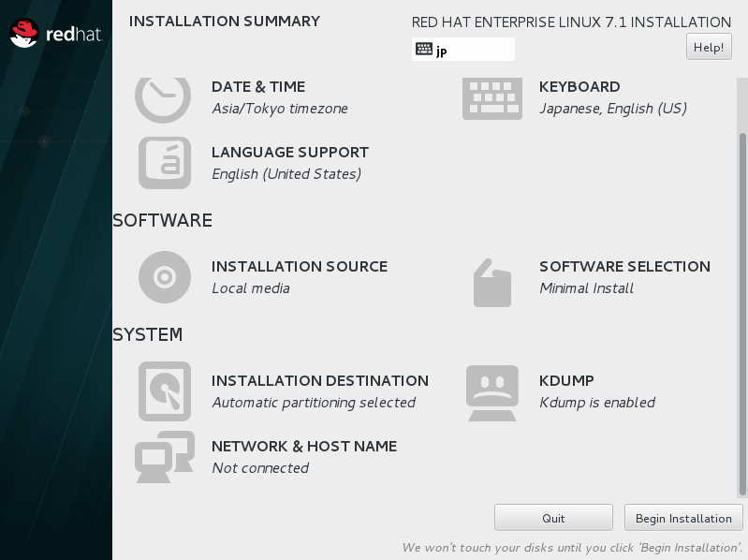Open the Keyboard layout icon

tap(491, 98)
